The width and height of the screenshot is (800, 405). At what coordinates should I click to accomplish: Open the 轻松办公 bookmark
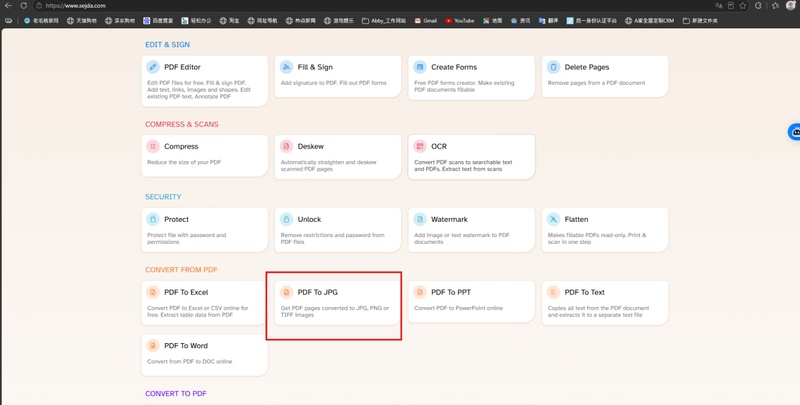click(196, 21)
